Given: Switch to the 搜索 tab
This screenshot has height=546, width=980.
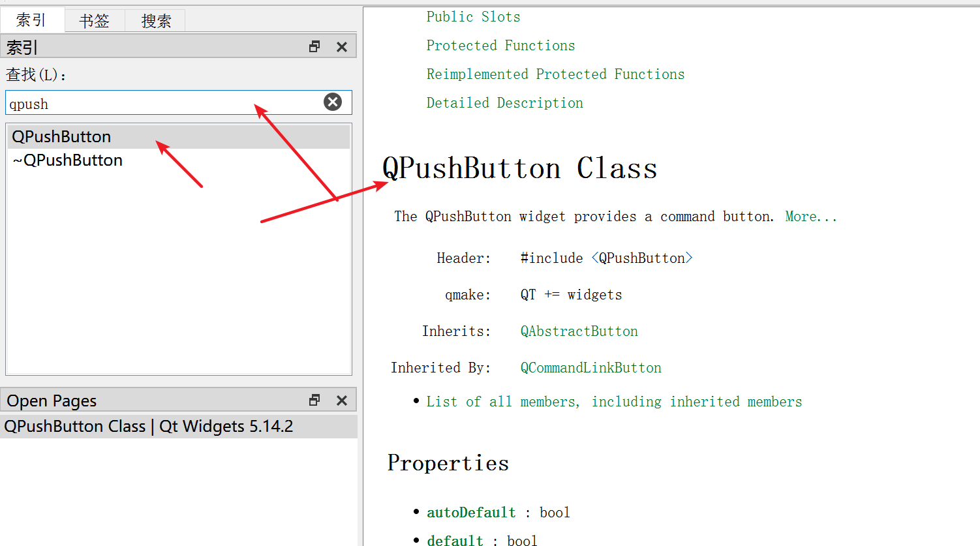Looking at the screenshot, I should pyautogui.click(x=156, y=21).
